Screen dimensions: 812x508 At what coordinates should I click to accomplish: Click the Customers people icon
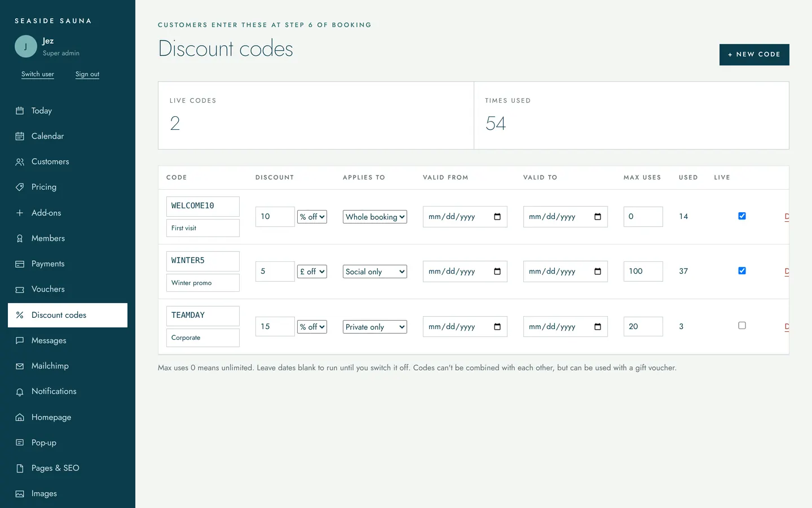(x=20, y=162)
